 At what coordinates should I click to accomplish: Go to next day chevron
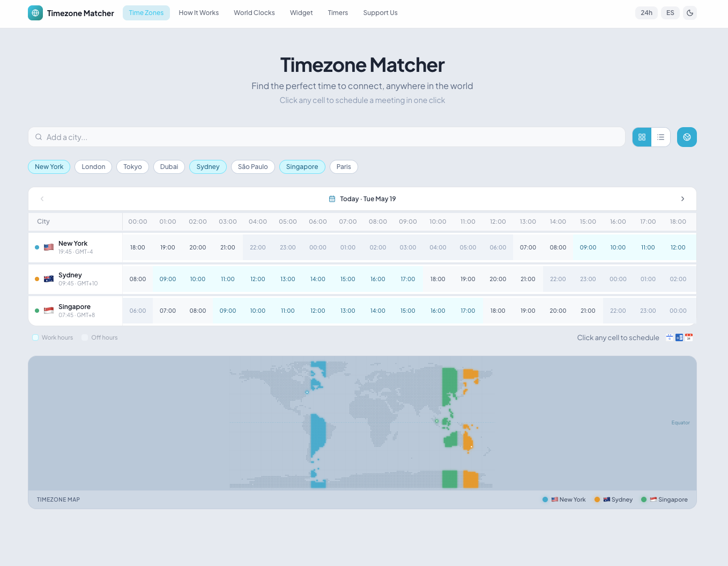(682, 199)
